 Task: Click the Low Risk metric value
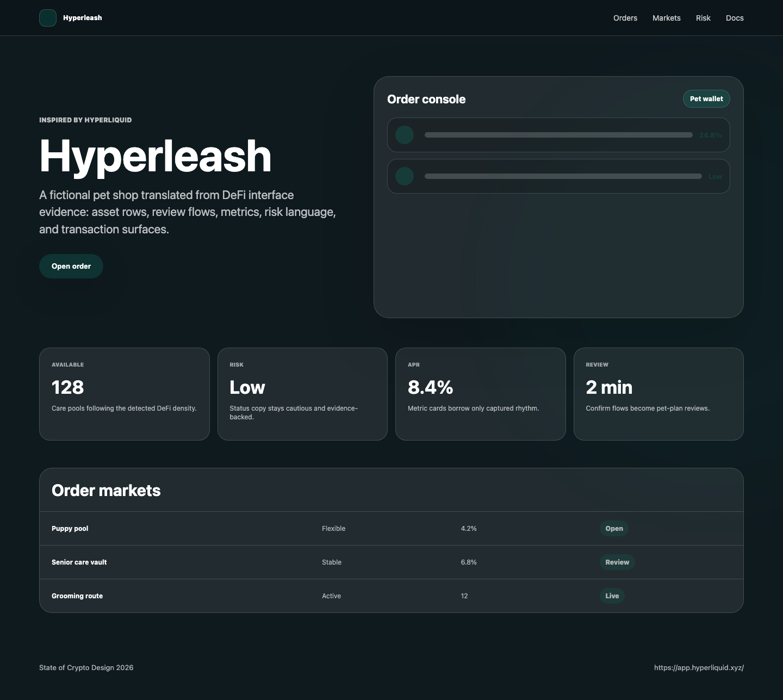247,387
